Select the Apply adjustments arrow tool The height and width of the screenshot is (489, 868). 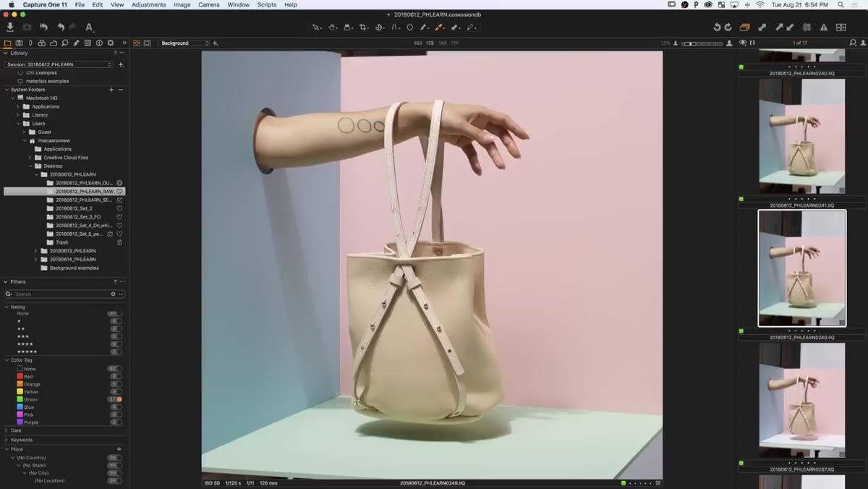(x=456, y=27)
